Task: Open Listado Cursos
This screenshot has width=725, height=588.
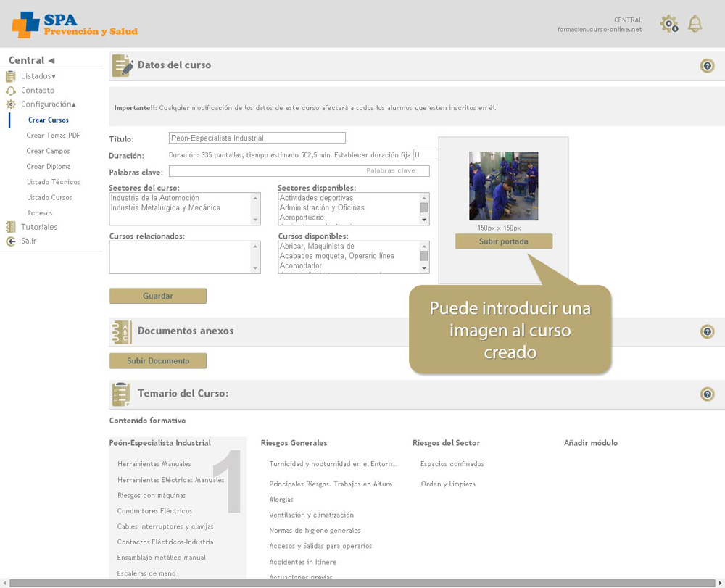Action: pyautogui.click(x=49, y=197)
